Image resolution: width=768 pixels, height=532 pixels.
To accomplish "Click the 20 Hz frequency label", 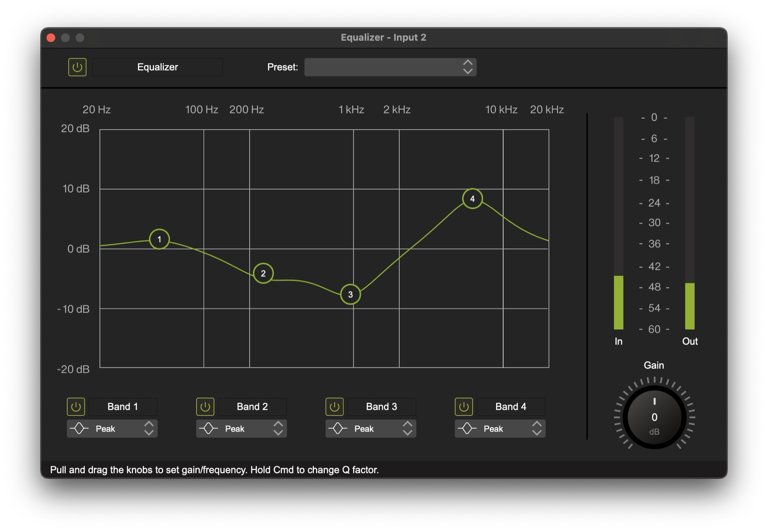I will click(96, 109).
